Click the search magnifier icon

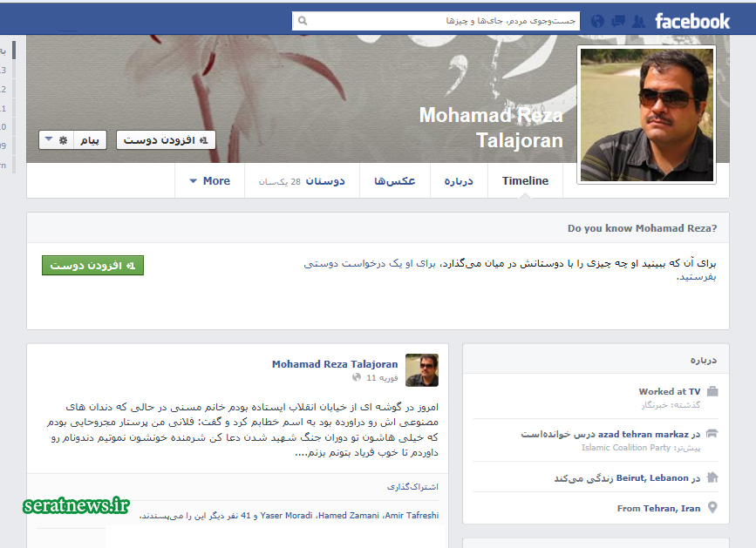[303, 21]
